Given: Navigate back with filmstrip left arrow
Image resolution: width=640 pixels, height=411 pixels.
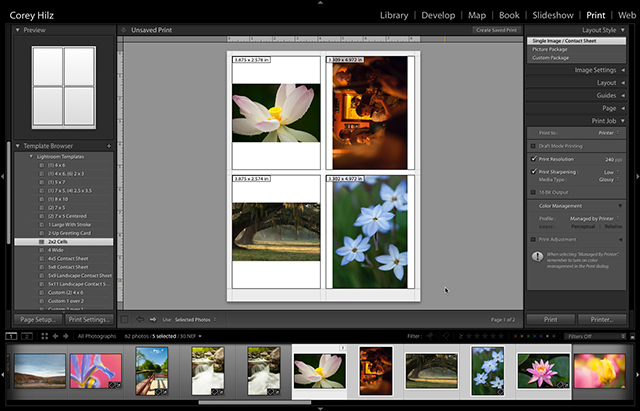Looking at the screenshot, I should (x=56, y=336).
